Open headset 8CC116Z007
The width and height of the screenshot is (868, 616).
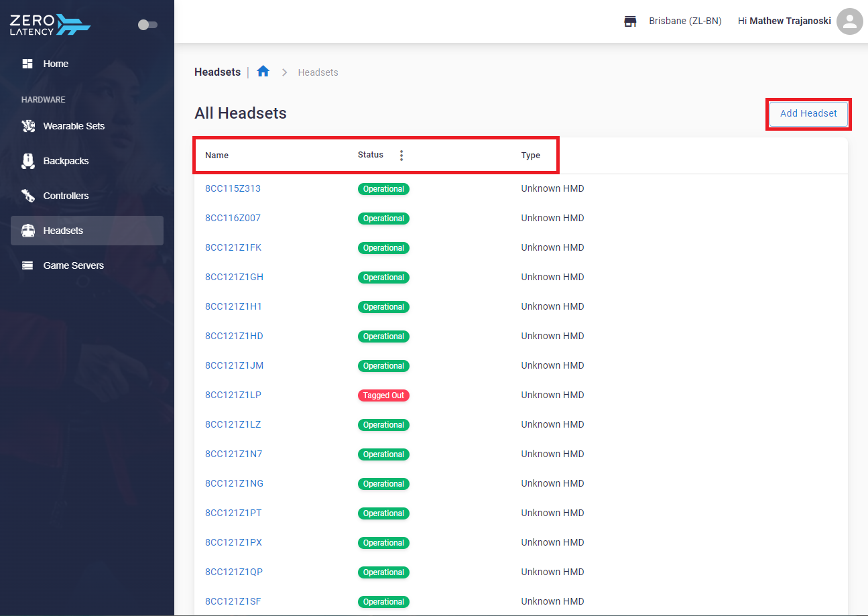[233, 218]
